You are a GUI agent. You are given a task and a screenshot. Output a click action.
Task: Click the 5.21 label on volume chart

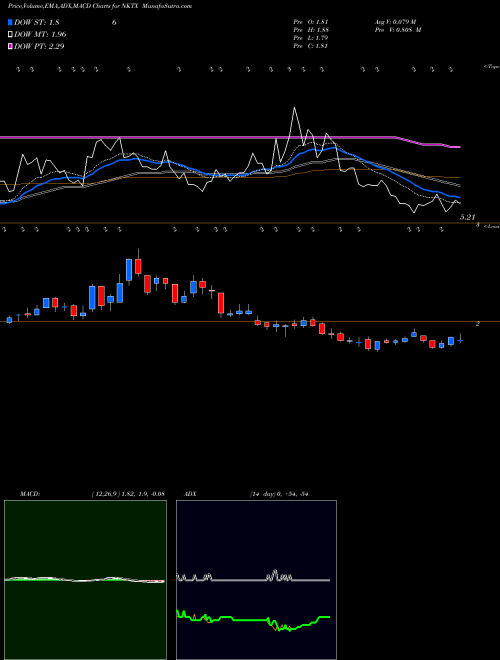click(x=467, y=217)
